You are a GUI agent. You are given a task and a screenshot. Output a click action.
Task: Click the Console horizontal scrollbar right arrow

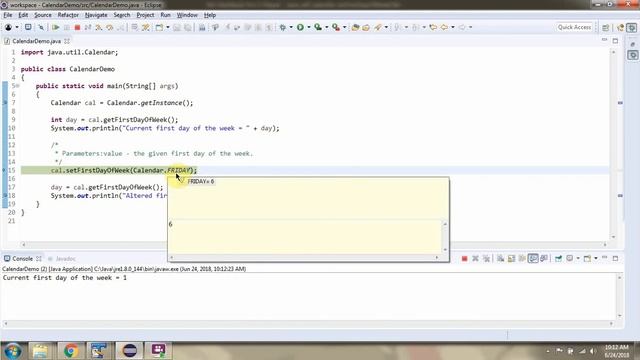(x=611, y=323)
